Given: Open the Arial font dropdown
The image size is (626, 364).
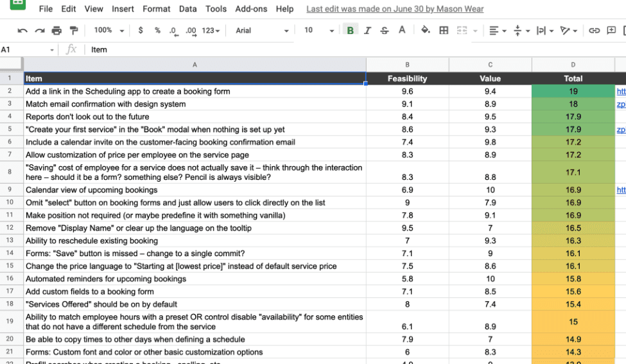Looking at the screenshot, I should click(x=261, y=30).
